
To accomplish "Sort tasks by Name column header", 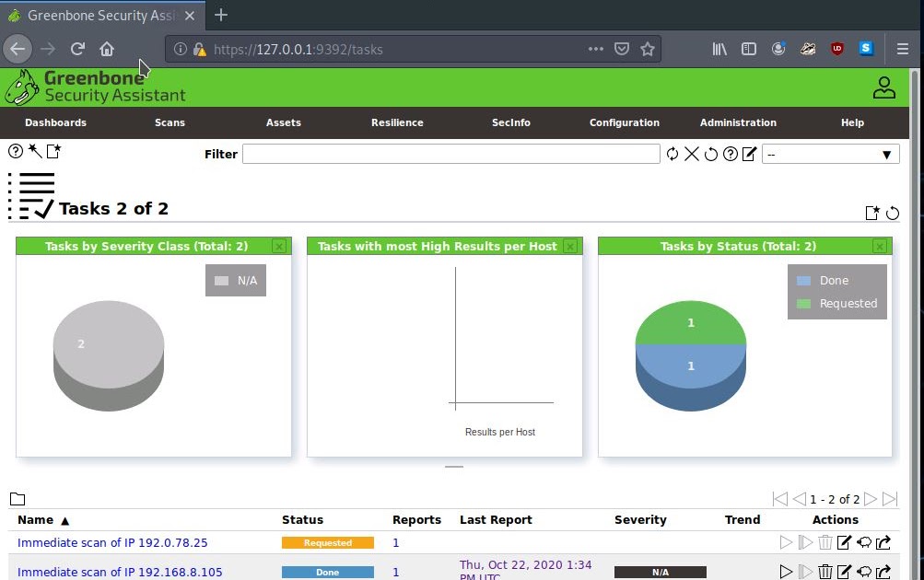I will coord(35,520).
